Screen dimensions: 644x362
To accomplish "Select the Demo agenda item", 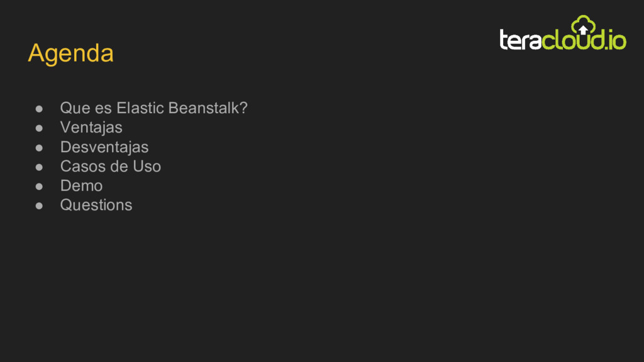I will (81, 185).
